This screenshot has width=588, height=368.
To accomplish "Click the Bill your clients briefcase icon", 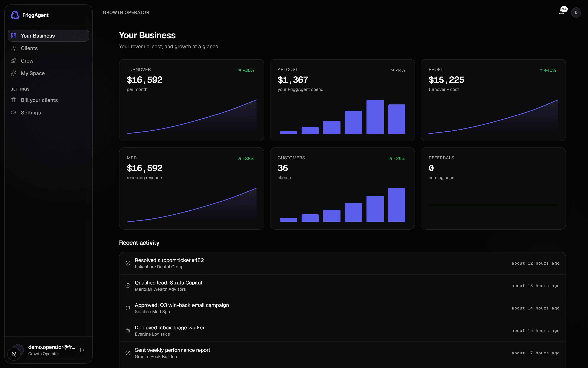I will pyautogui.click(x=14, y=100).
